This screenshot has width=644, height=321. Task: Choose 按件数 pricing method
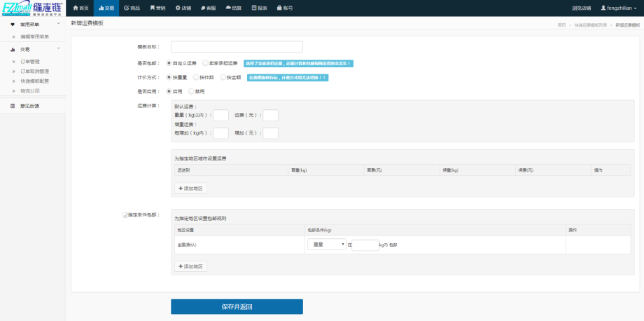(195, 77)
